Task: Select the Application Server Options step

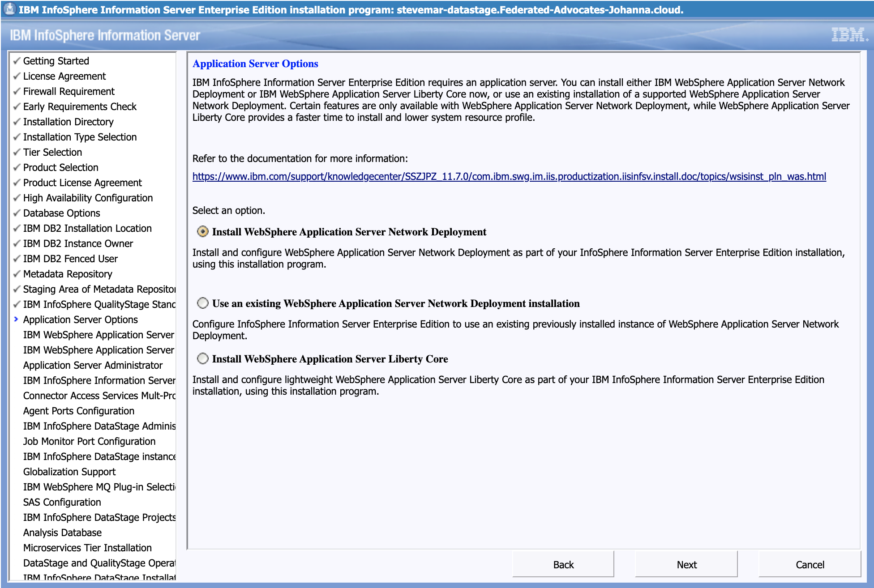Action: tap(80, 320)
